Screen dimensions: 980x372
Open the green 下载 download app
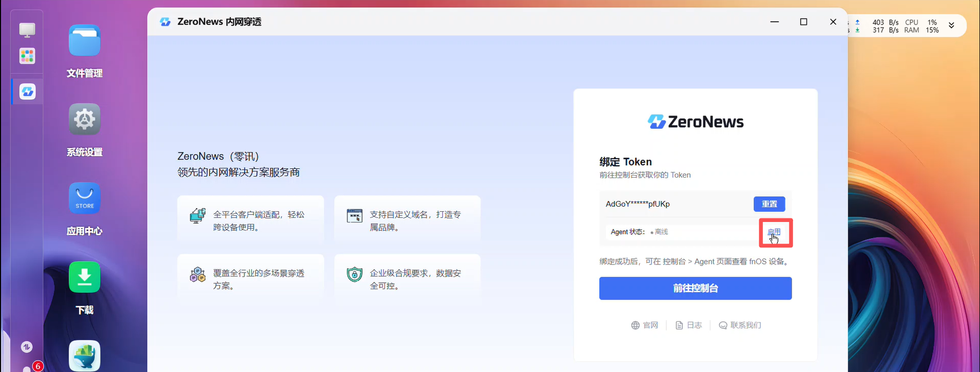pos(84,277)
